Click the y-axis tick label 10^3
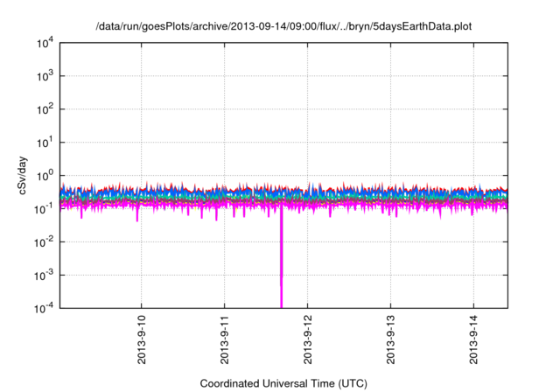 pos(45,76)
